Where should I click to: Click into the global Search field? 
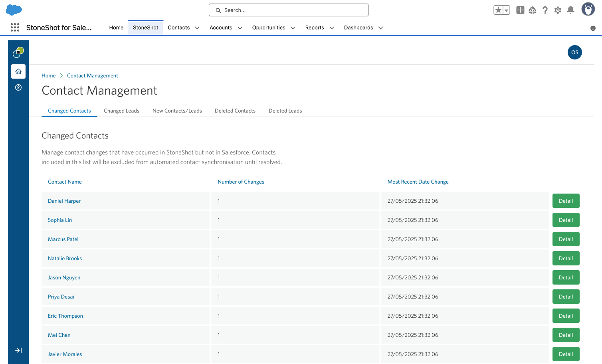click(289, 10)
